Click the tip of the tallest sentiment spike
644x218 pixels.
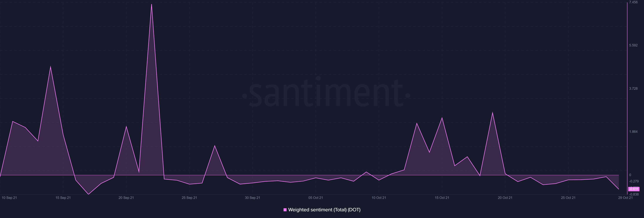coord(151,4)
